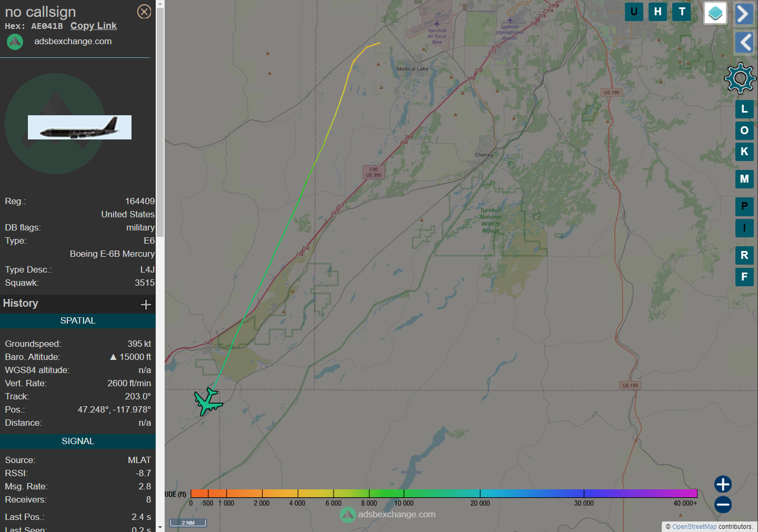Click the track value 203.0°
Viewport: 758px width, 532px height.
(138, 396)
